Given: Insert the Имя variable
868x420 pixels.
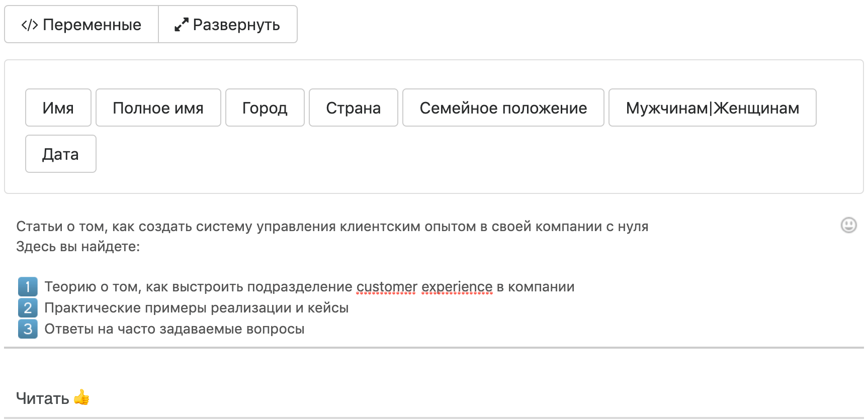Looking at the screenshot, I should tap(58, 108).
